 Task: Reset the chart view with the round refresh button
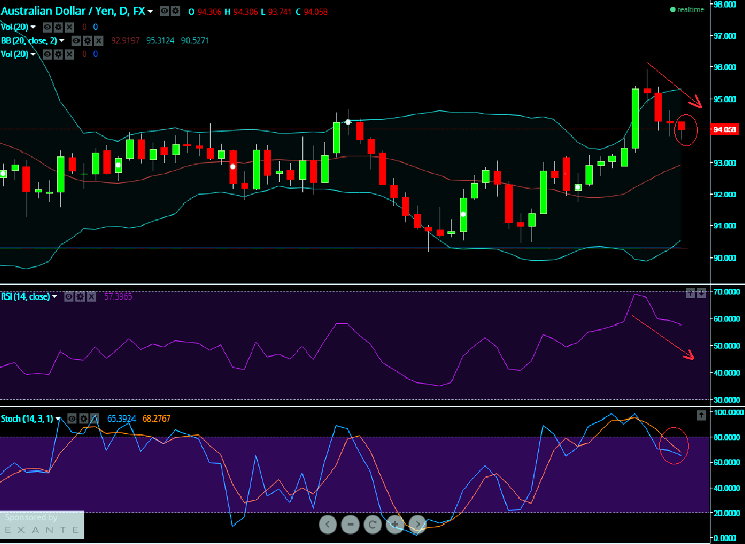coord(372,524)
